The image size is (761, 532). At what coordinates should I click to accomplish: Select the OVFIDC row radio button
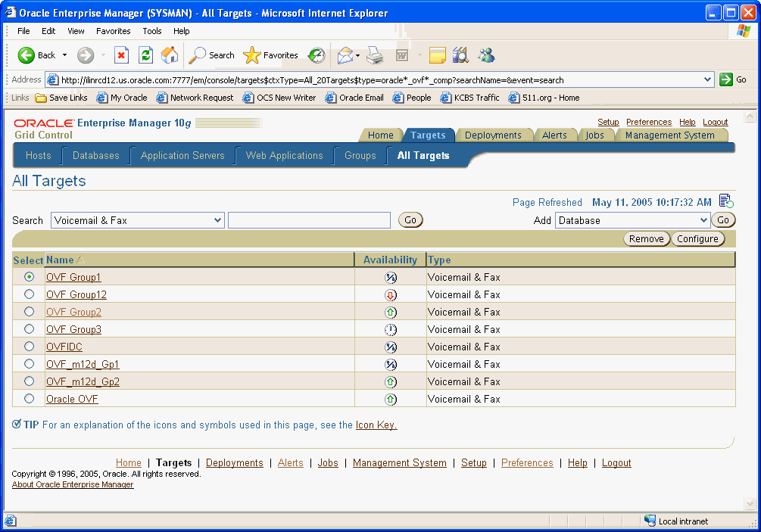[29, 347]
